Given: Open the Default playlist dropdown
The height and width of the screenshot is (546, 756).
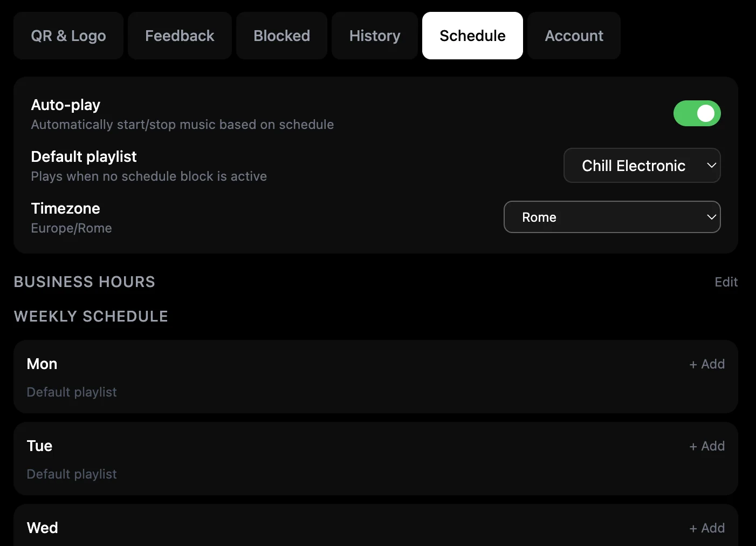Looking at the screenshot, I should tap(642, 166).
